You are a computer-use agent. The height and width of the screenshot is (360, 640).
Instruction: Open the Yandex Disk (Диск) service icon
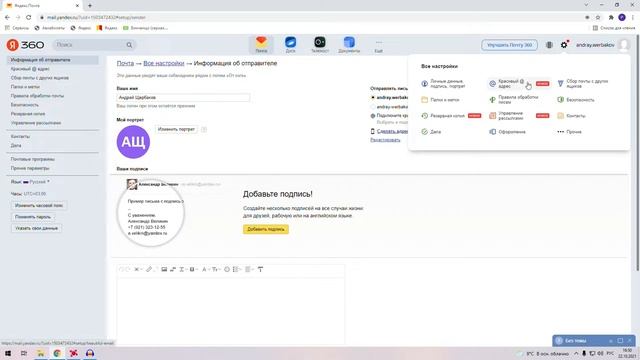[291, 44]
